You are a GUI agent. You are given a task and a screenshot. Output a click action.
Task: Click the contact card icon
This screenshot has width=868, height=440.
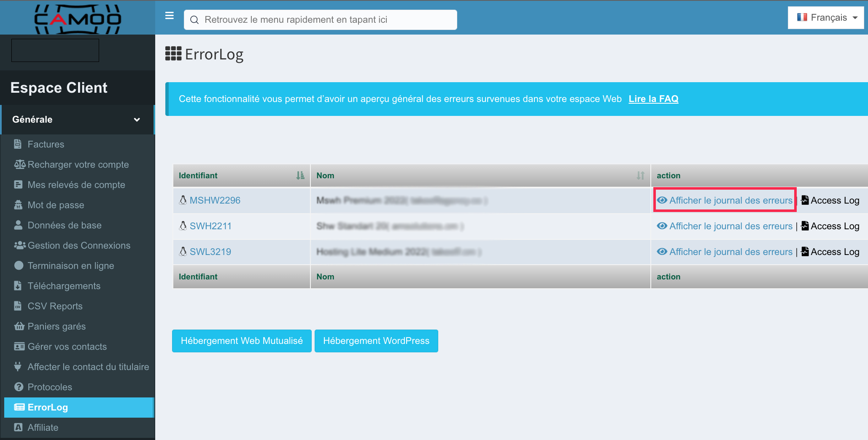coord(19,346)
